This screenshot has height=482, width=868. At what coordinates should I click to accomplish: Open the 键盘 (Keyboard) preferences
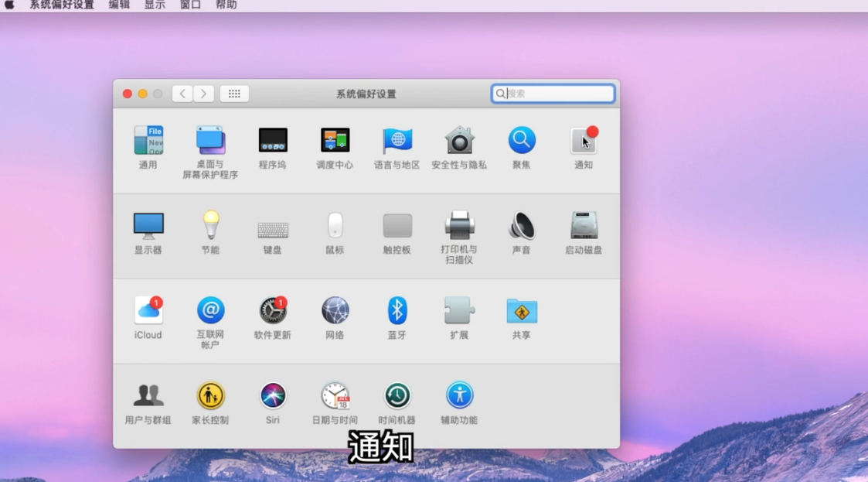273,229
